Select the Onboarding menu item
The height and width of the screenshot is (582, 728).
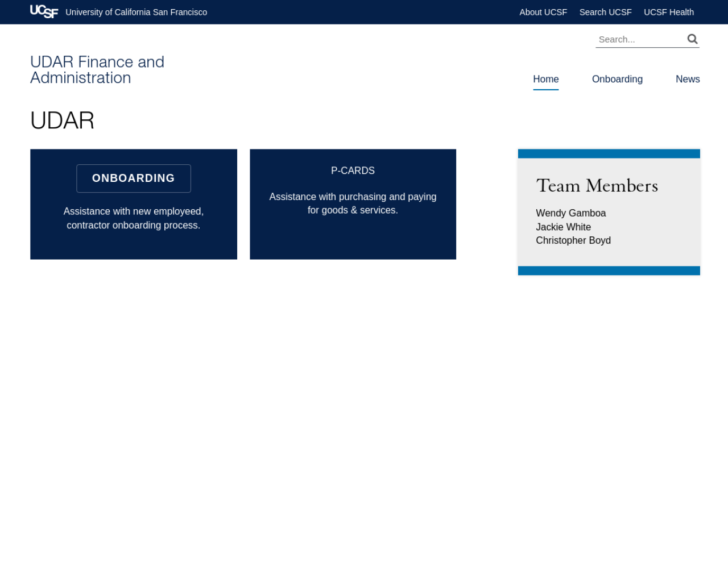[x=617, y=79]
